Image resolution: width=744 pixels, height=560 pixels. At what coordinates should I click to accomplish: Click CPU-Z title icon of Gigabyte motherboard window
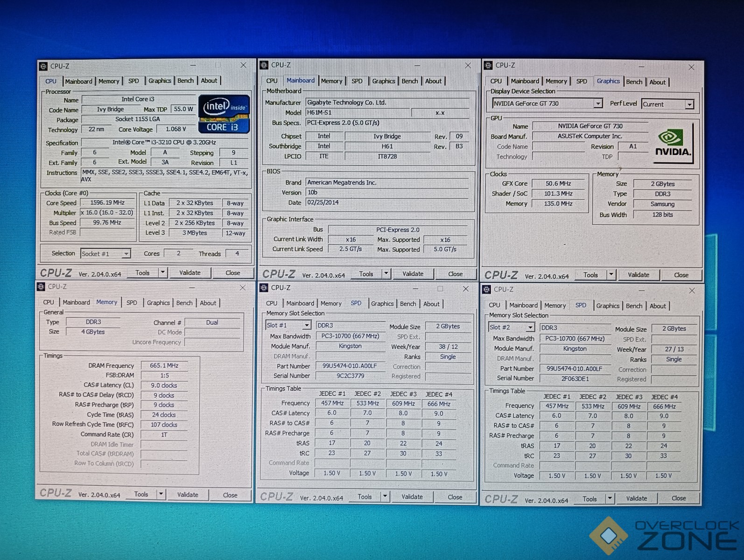[264, 65]
